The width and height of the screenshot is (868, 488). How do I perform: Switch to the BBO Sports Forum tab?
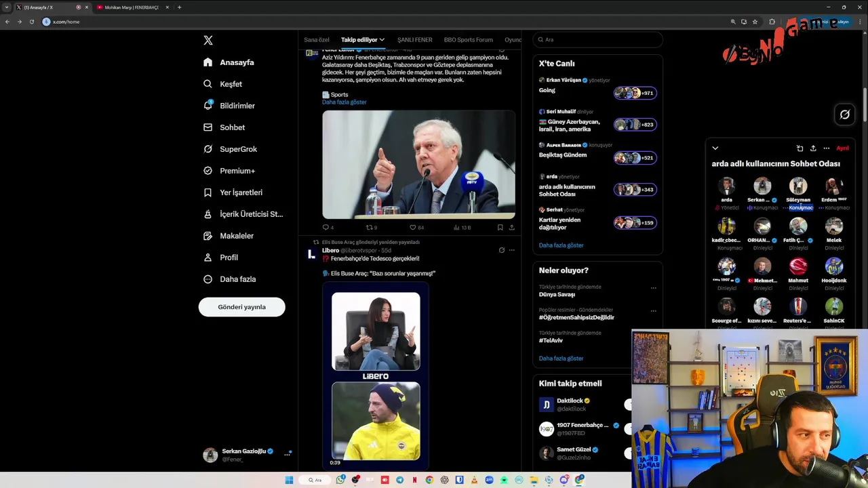click(x=468, y=40)
